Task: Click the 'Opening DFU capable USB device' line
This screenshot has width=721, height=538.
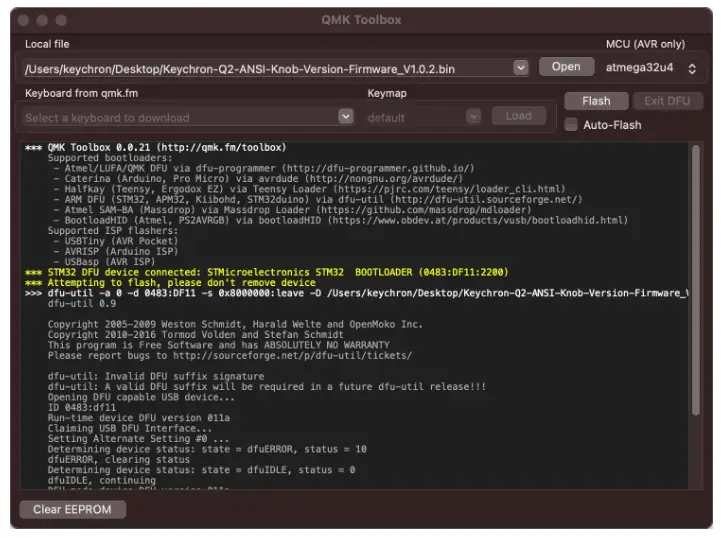Action: [141, 397]
